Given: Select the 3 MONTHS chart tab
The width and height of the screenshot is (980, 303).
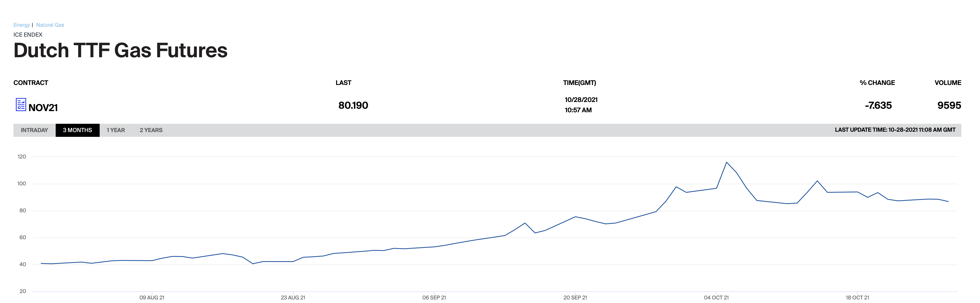Looking at the screenshot, I should pyautogui.click(x=78, y=130).
